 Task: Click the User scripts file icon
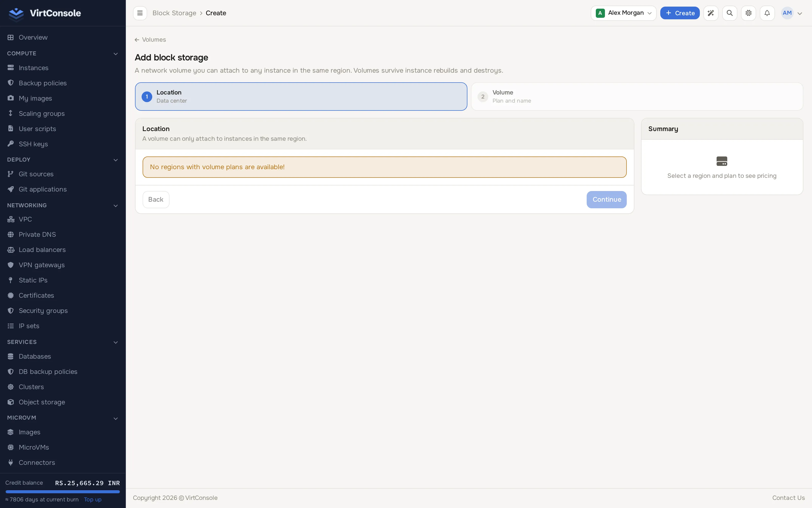11,129
